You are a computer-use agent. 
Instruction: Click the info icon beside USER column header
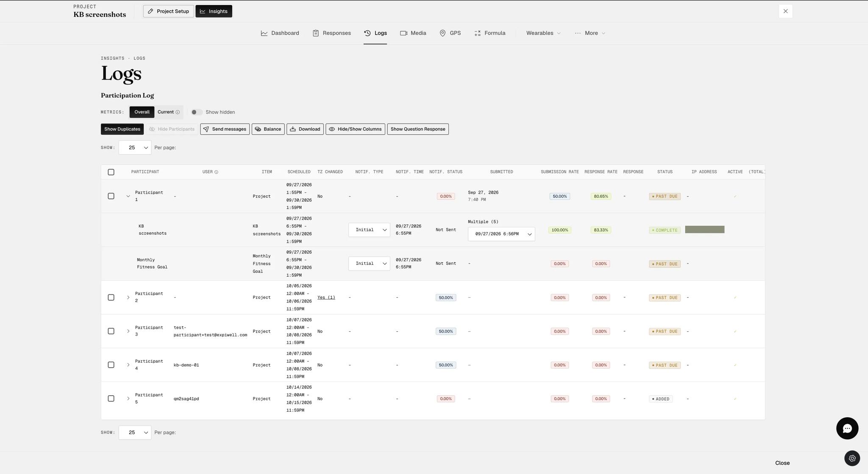pos(216,172)
